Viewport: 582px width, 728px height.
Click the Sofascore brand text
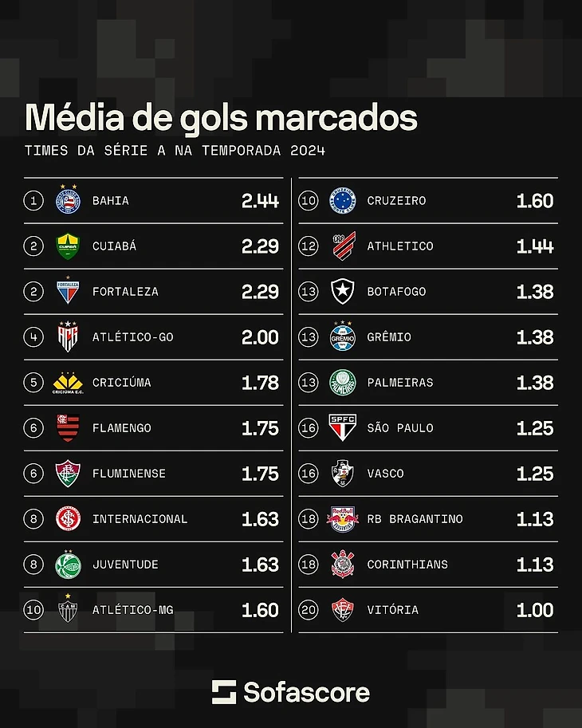tap(306, 691)
